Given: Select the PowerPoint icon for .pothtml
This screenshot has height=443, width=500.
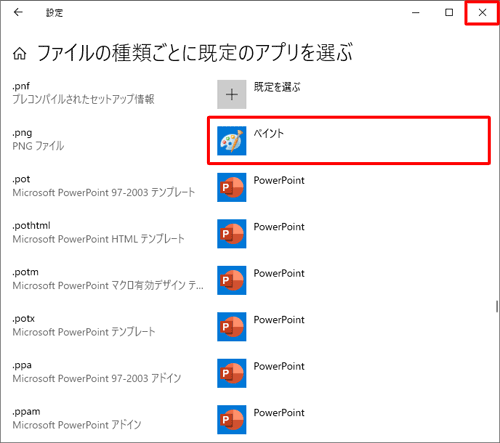Looking at the screenshot, I should tap(232, 234).
